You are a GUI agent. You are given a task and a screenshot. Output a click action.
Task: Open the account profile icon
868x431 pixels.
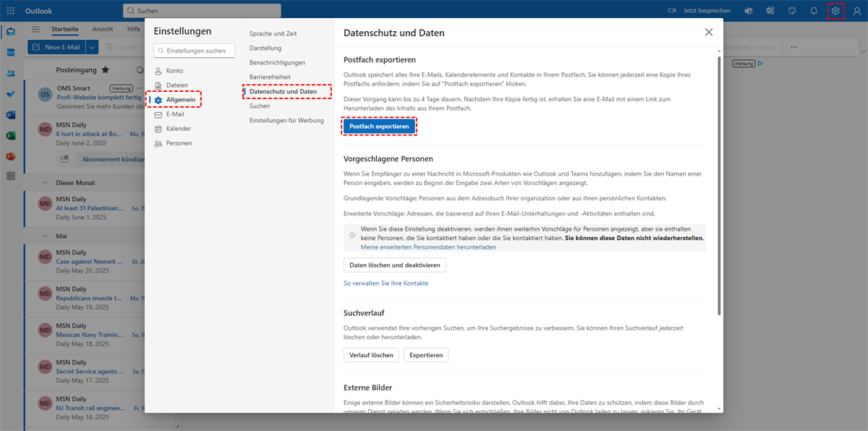857,11
